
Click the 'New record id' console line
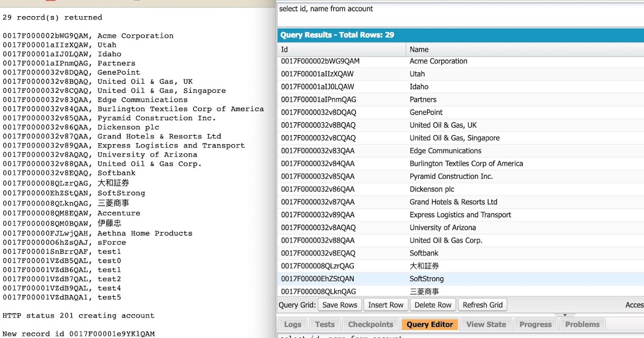pyautogui.click(x=78, y=334)
